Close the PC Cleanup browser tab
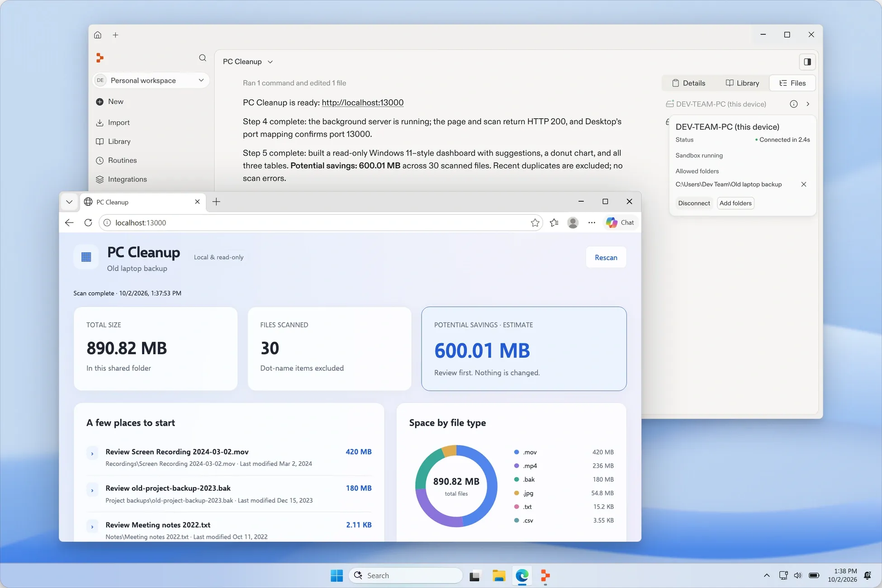The image size is (882, 588). coord(197,202)
